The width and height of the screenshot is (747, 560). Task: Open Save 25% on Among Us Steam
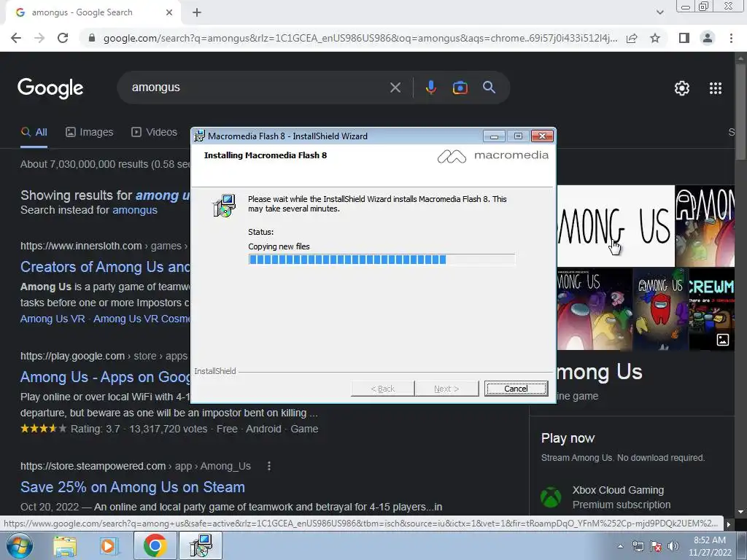[133, 487]
